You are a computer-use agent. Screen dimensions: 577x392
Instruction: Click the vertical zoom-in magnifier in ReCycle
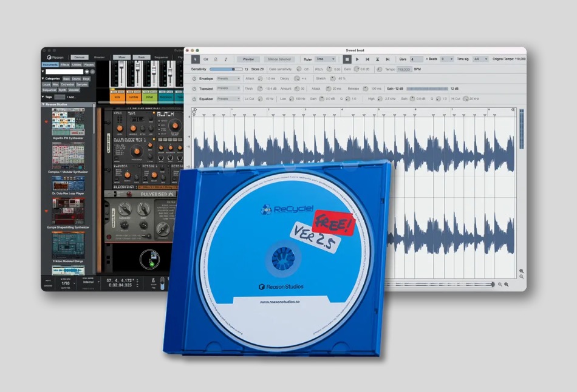(522, 271)
